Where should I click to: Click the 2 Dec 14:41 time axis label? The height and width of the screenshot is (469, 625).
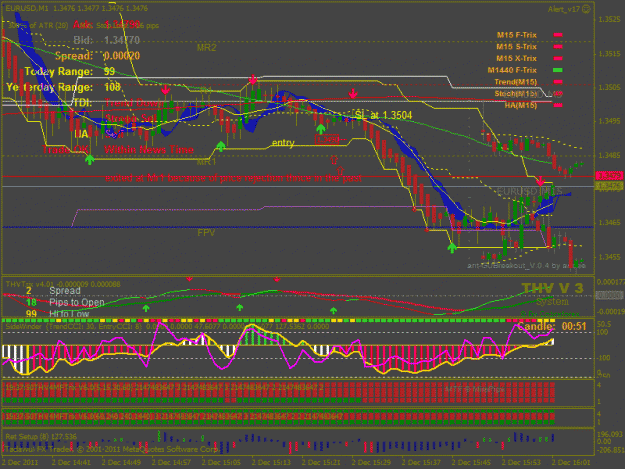[71, 462]
